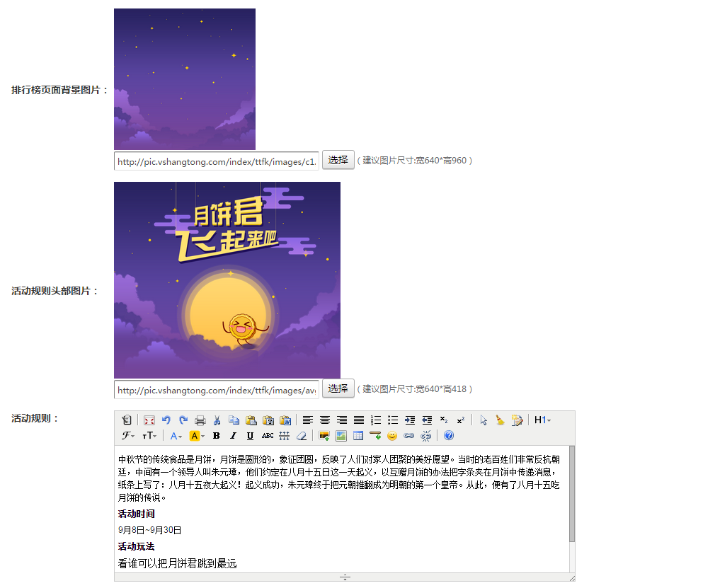Click the insert hyperlink chain icon
This screenshot has height=588, width=715.
[409, 436]
